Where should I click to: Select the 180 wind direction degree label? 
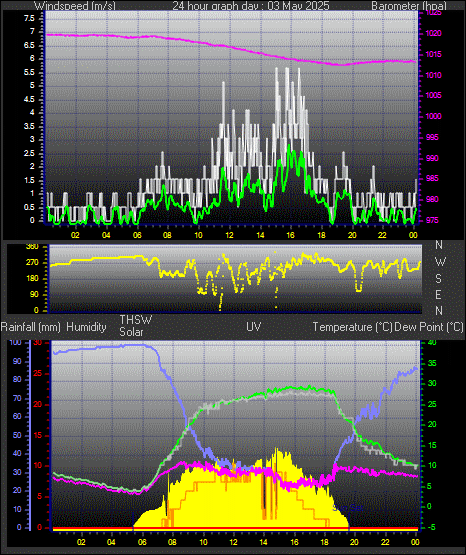pos(33,278)
